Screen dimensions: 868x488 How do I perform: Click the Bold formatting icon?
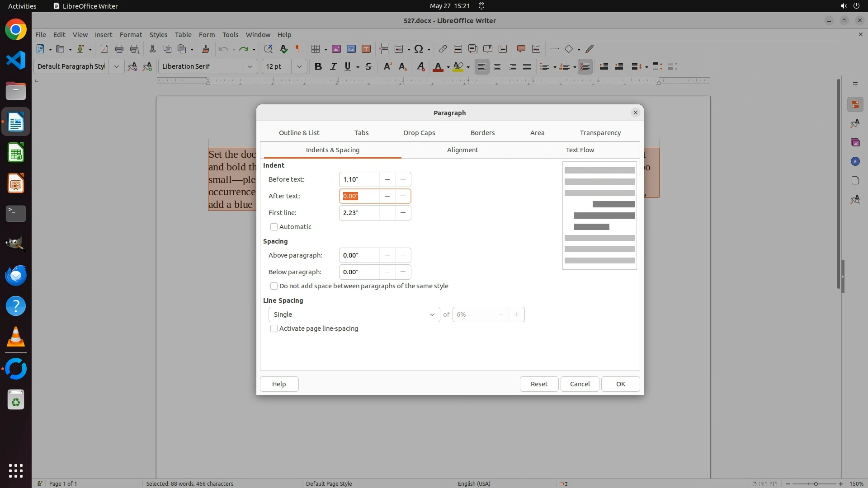click(x=318, y=66)
